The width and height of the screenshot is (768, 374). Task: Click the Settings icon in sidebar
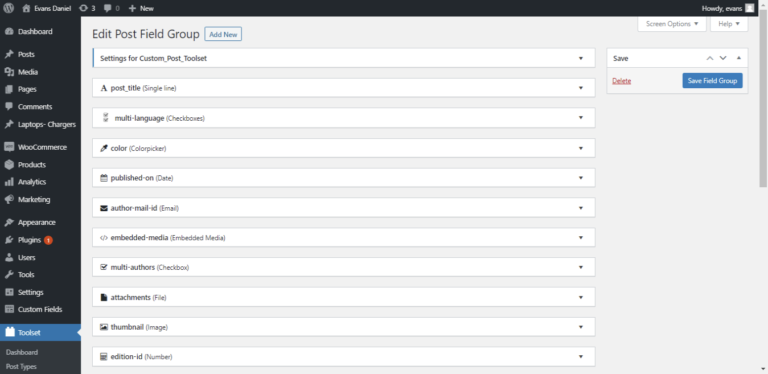pyautogui.click(x=9, y=292)
